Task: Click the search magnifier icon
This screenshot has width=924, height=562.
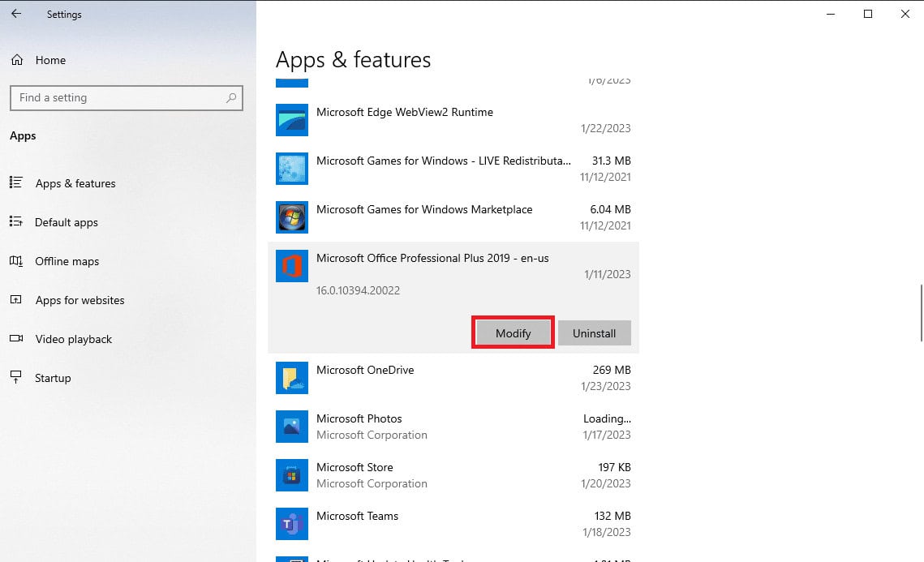Action: coord(231,98)
